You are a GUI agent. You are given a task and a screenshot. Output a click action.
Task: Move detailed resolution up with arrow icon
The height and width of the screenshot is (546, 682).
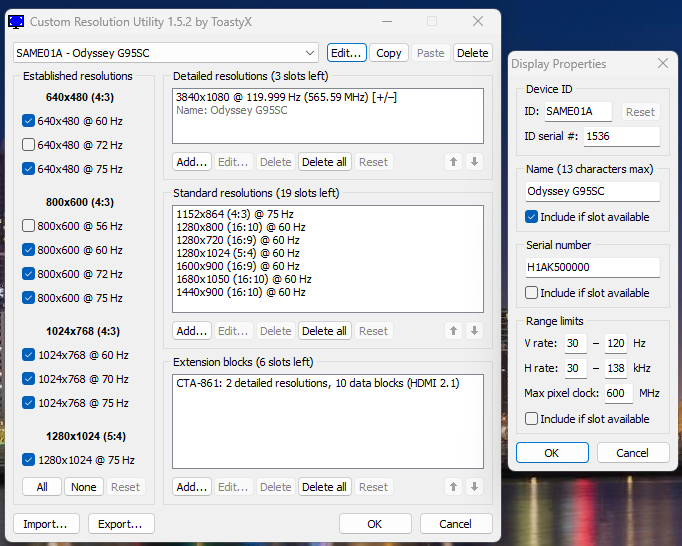pyautogui.click(x=455, y=162)
